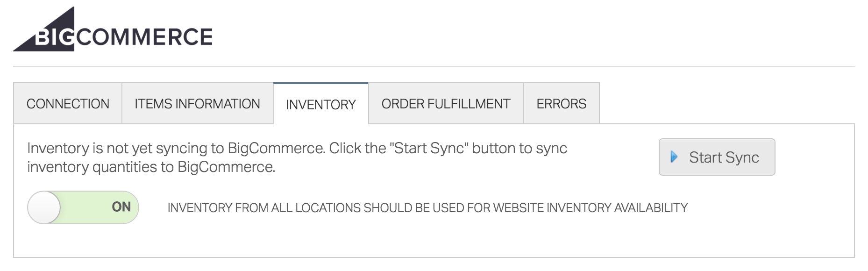The image size is (868, 271).
Task: Click the inventory from all locations label
Action: pos(427,208)
